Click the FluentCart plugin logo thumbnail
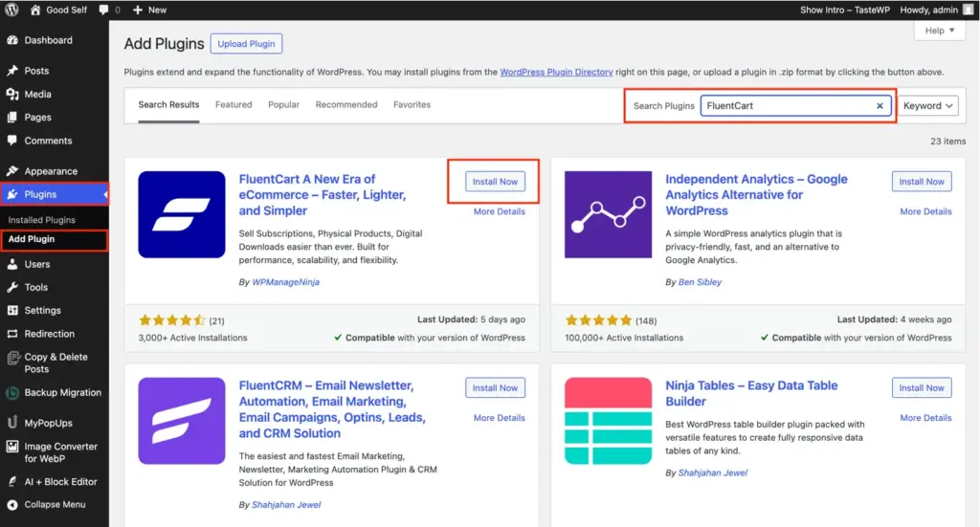980x527 pixels. [182, 214]
